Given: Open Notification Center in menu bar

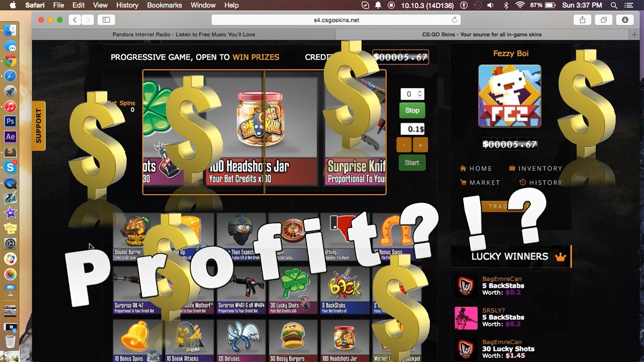Looking at the screenshot, I should click(x=629, y=5).
